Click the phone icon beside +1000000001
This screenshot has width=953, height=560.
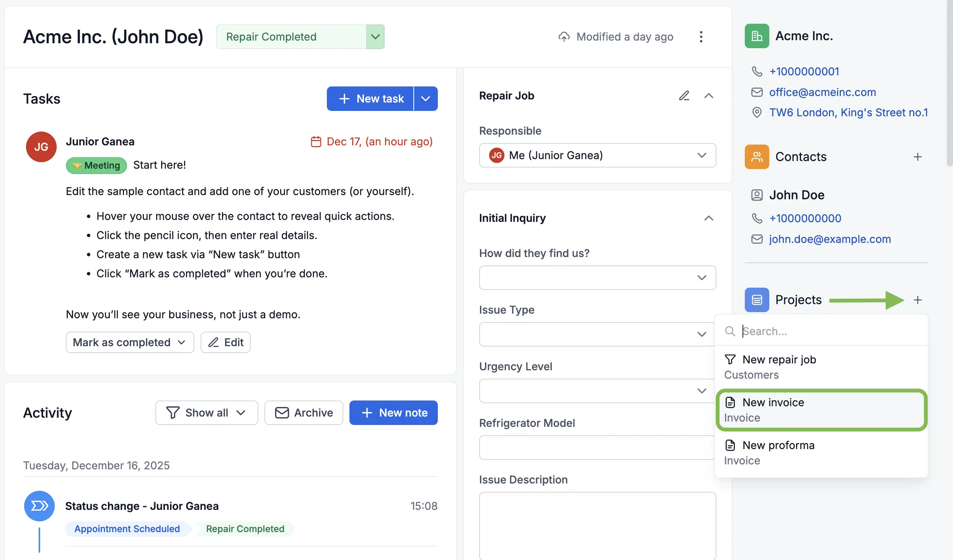click(x=757, y=72)
